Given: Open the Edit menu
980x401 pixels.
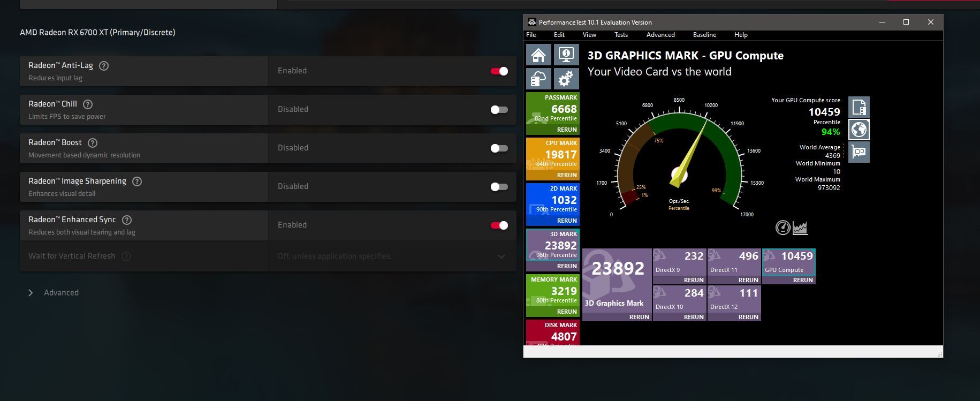Looking at the screenshot, I should tap(559, 35).
